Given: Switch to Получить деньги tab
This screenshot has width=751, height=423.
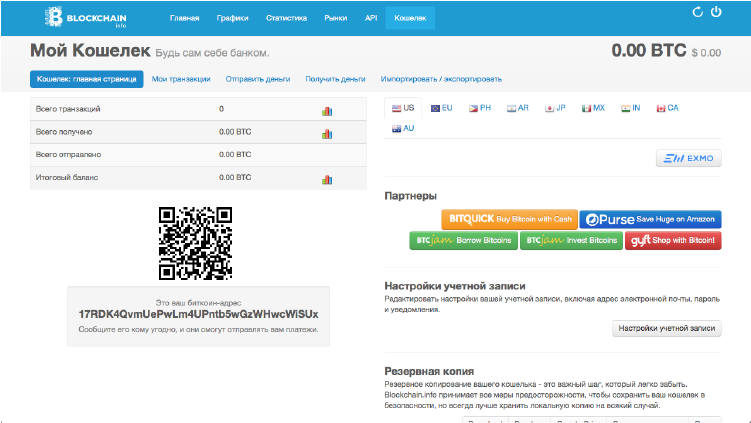Looking at the screenshot, I should [x=335, y=79].
